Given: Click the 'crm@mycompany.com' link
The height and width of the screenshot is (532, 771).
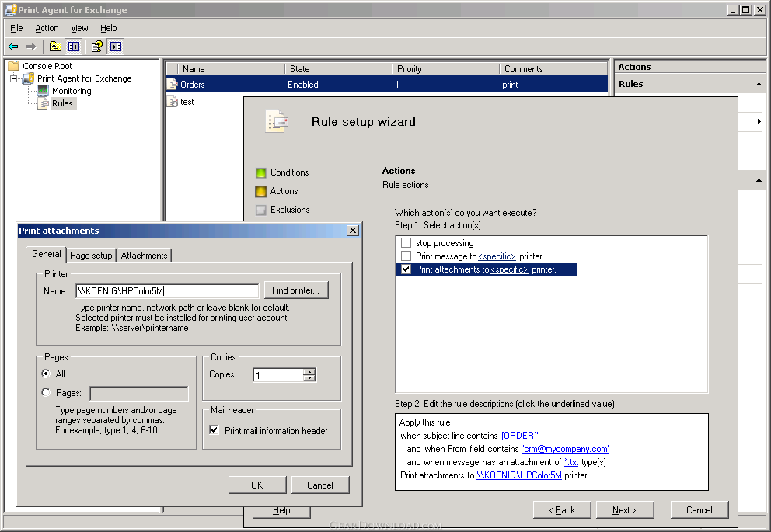Looking at the screenshot, I should click(x=566, y=448).
